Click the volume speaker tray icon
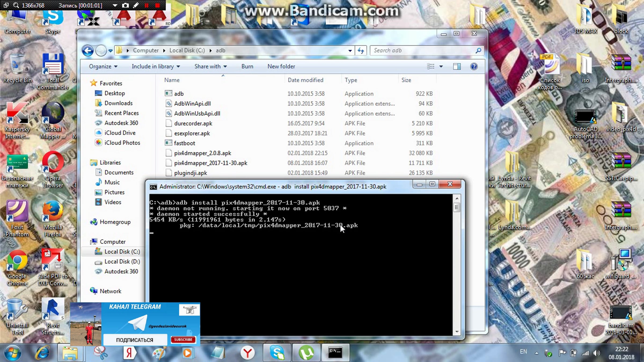The width and height of the screenshot is (644, 362). coord(597,353)
